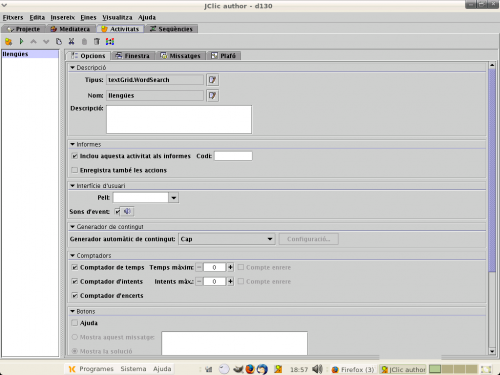Delete the activity using the trash icon
500x375 pixels.
point(97,42)
